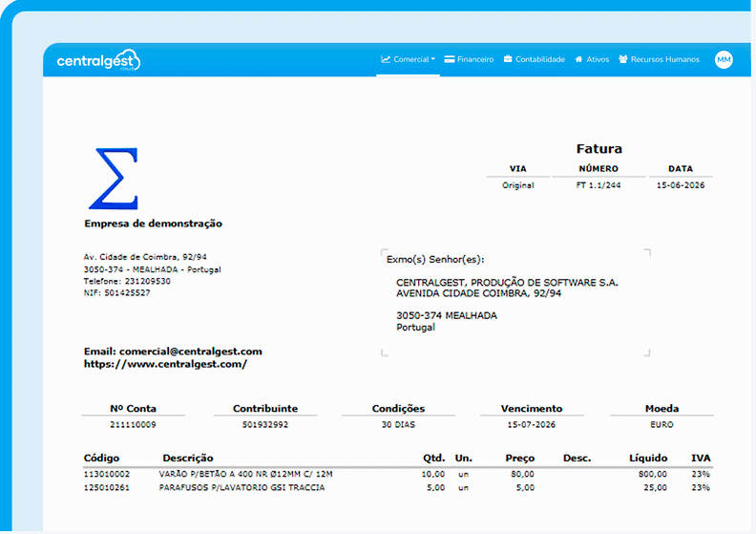Click the Contabilidade briefcase icon
The width and height of the screenshot is (756, 534).
(508, 59)
